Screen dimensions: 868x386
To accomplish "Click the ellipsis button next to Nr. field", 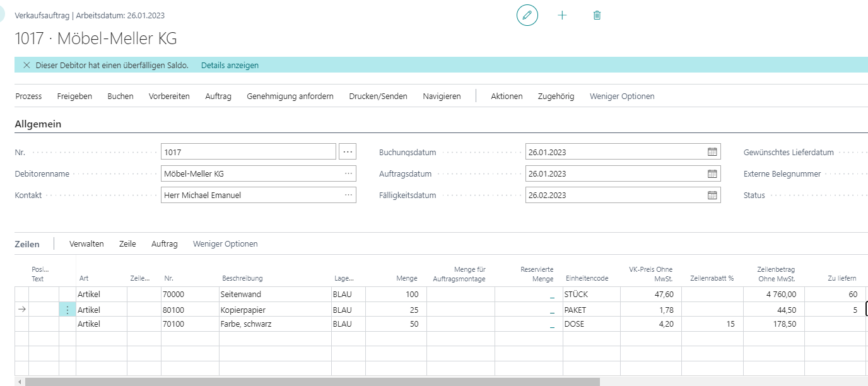I will coord(348,152).
